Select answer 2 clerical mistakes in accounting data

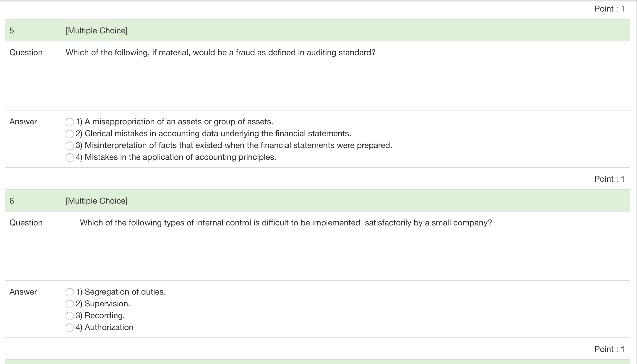tap(70, 133)
